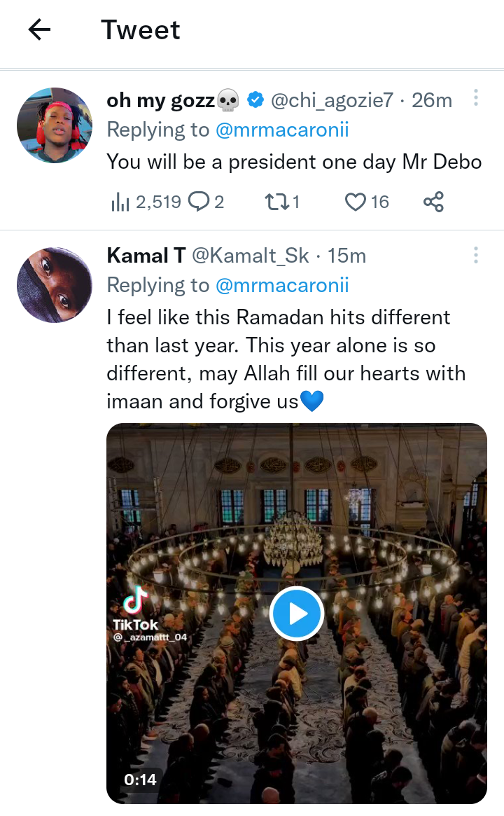
Task: Open replies to the president tweet
Action: [x=206, y=202]
